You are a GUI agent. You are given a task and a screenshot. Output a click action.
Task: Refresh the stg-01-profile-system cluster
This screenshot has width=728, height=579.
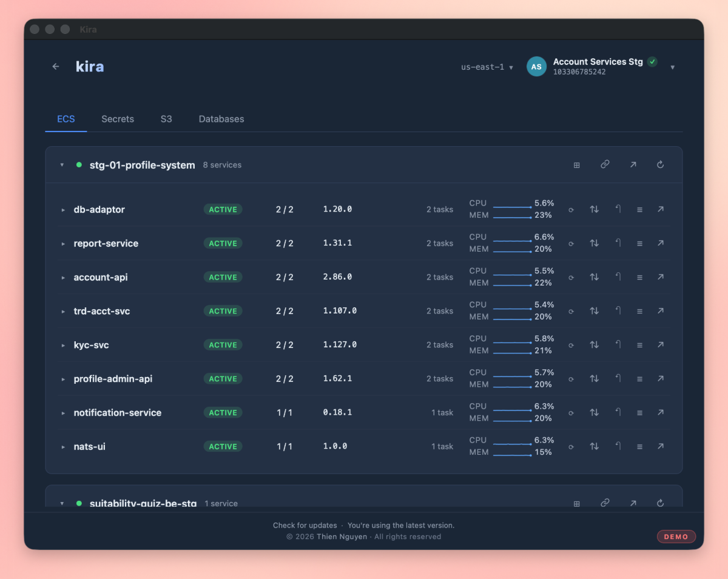pyautogui.click(x=661, y=164)
